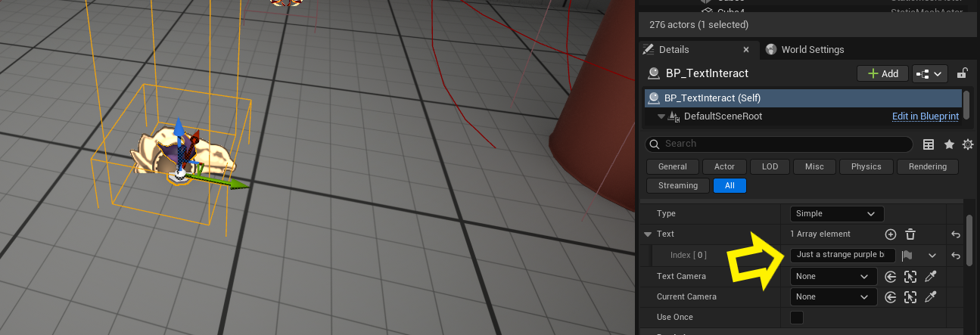
Task: Close the Details tab
Action: point(745,50)
